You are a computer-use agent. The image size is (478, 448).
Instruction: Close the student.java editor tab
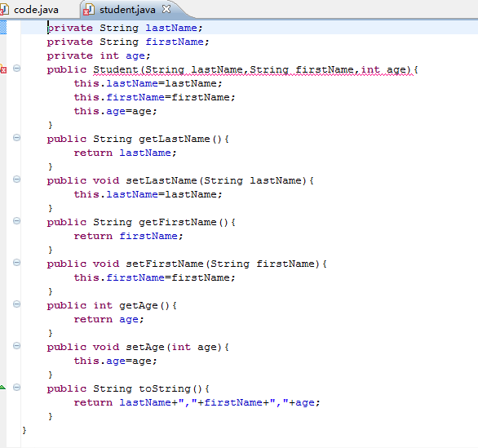click(x=166, y=9)
